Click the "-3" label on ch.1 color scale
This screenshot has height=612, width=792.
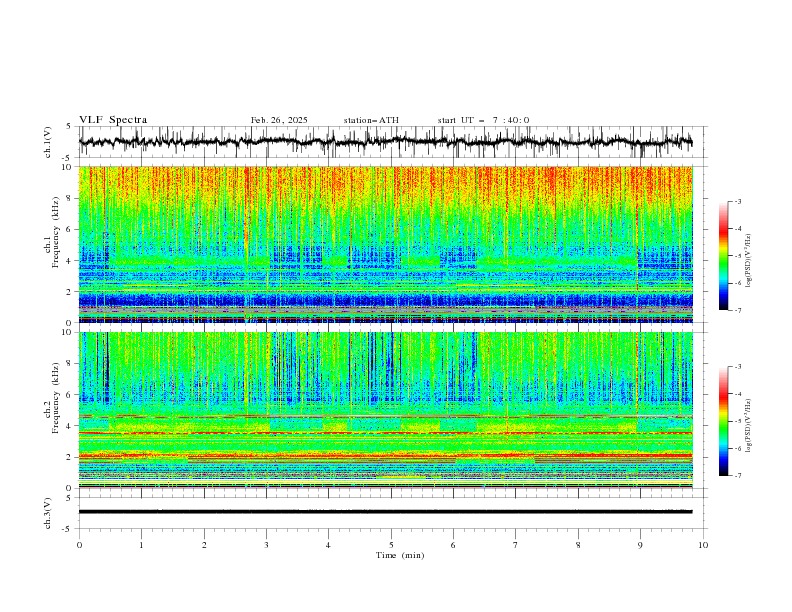click(x=738, y=201)
